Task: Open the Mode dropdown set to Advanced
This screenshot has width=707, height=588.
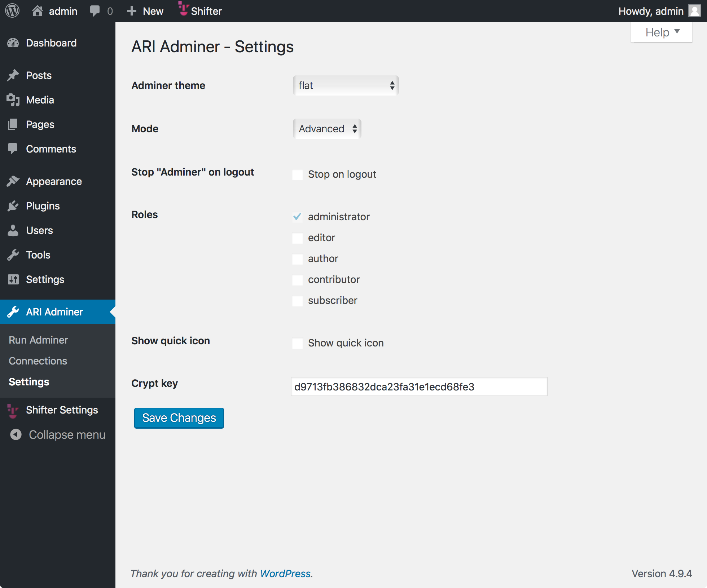Action: pos(327,129)
